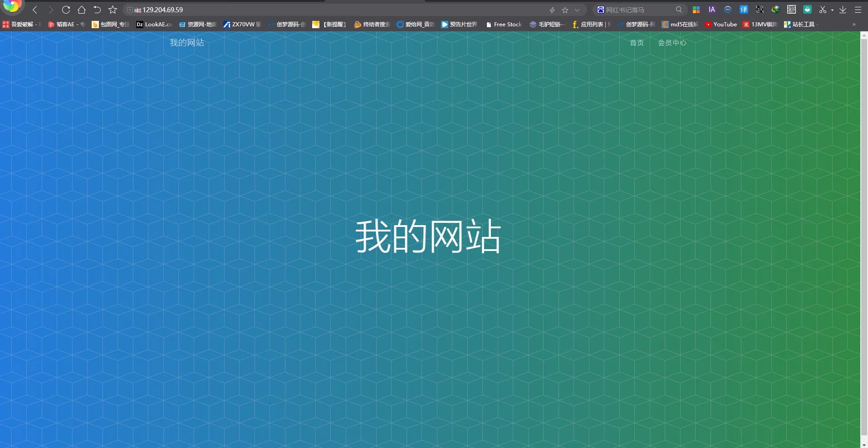This screenshot has height=448, width=868.
Task: Open the translate extension icon
Action: [744, 10]
